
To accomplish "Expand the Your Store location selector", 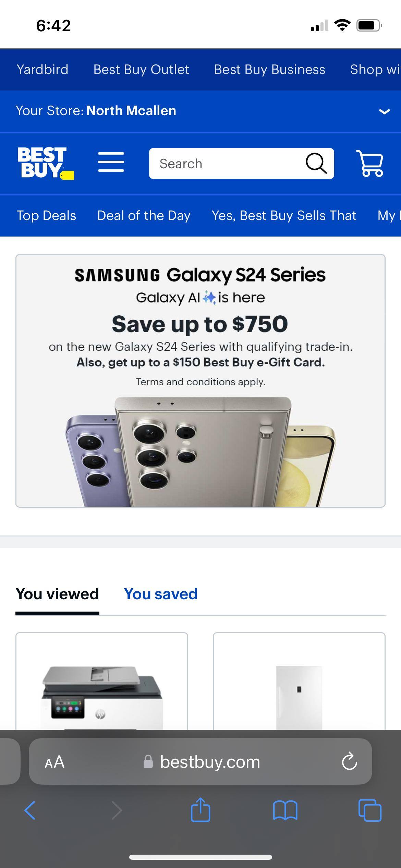I will point(384,111).
